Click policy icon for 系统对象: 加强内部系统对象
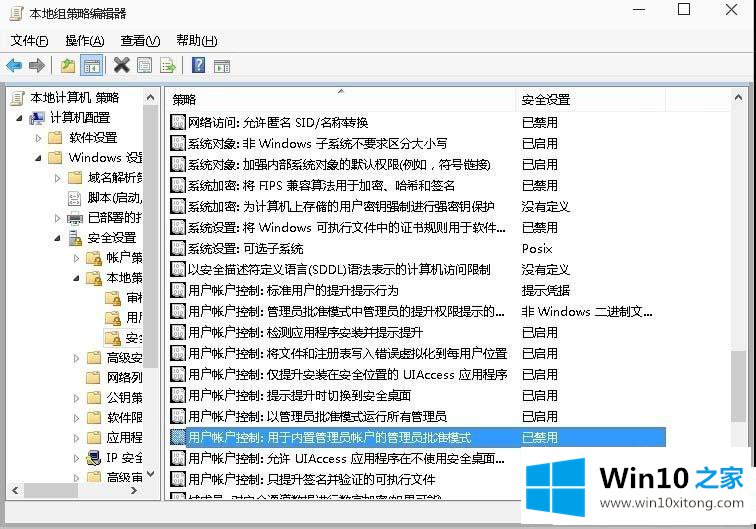756x529 pixels. (178, 164)
